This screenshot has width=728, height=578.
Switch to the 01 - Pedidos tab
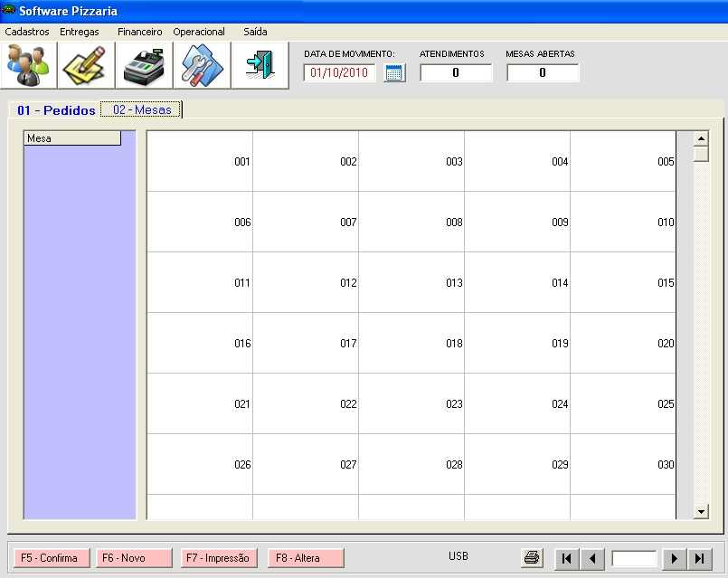(56, 110)
